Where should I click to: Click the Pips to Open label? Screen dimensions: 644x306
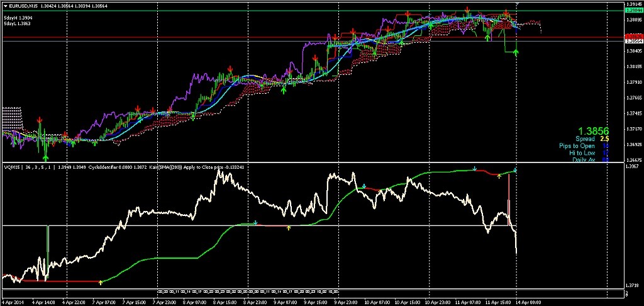tap(577, 146)
